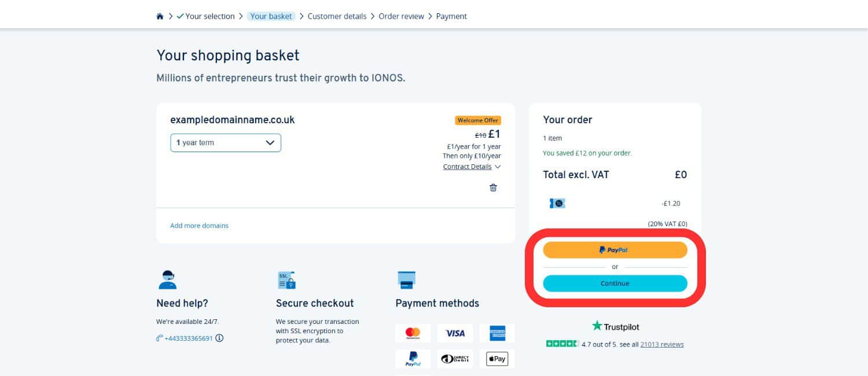Pay using the PayPal button

pos(615,249)
